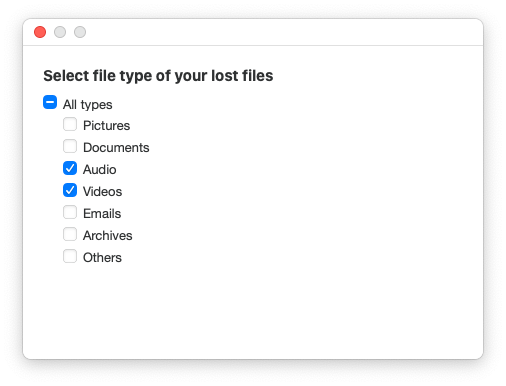The width and height of the screenshot is (506, 386).
Task: Click the 'Audio' label text
Action: (x=99, y=170)
